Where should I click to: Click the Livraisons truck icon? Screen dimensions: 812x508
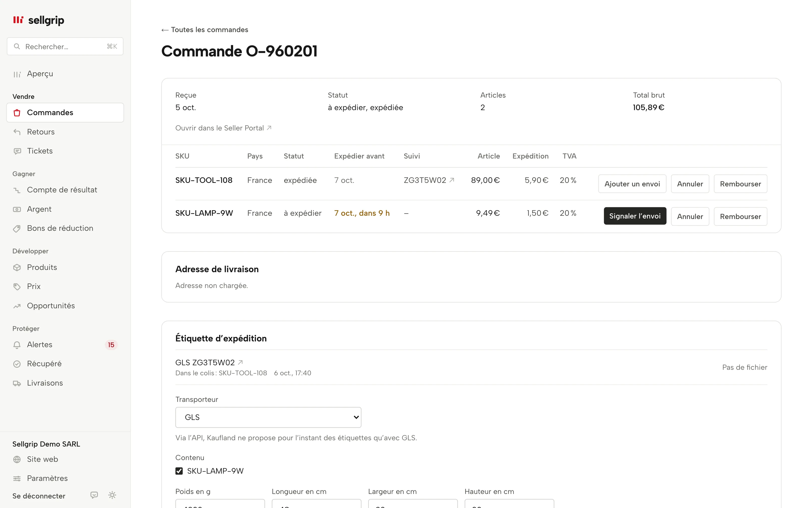click(x=17, y=383)
